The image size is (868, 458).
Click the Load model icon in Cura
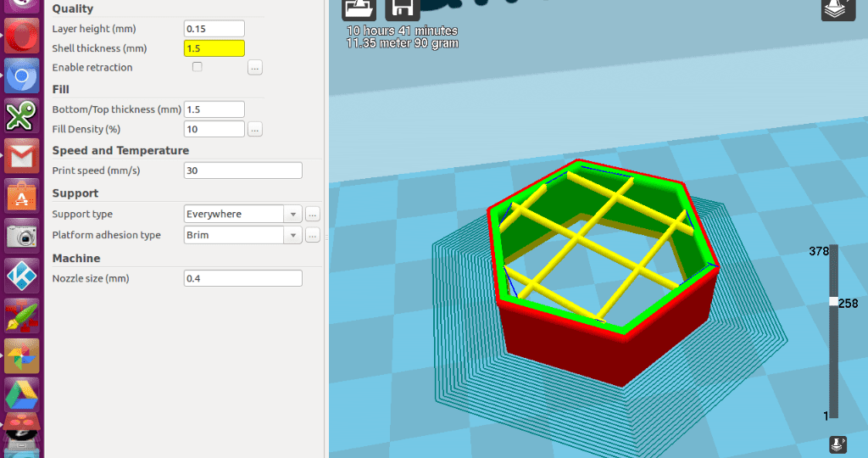(359, 9)
